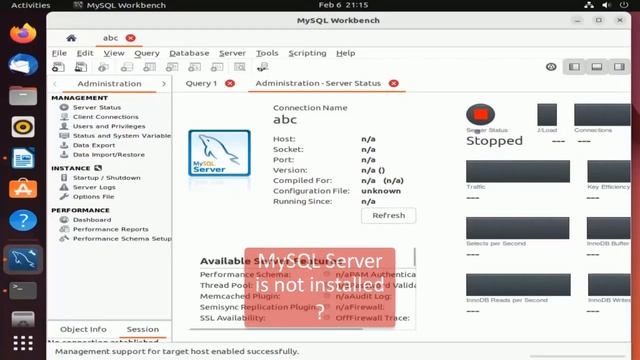Open Server Logs
This screenshot has height=360, width=640.
pyautogui.click(x=94, y=187)
